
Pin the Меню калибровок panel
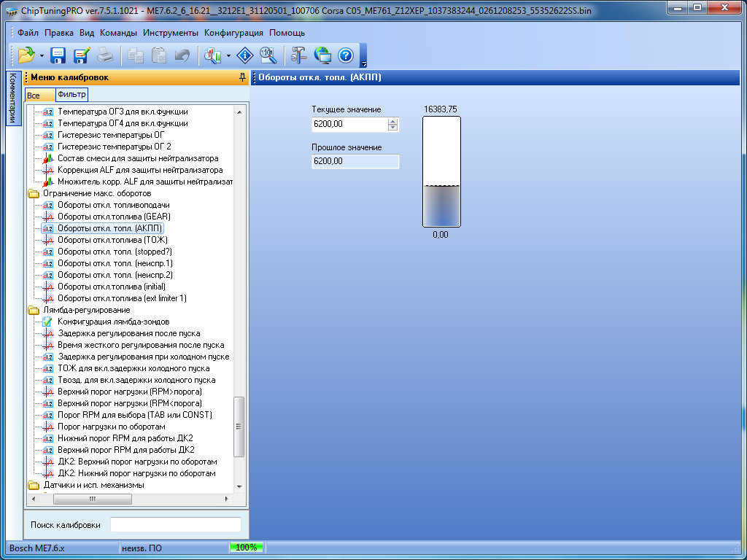tap(242, 77)
